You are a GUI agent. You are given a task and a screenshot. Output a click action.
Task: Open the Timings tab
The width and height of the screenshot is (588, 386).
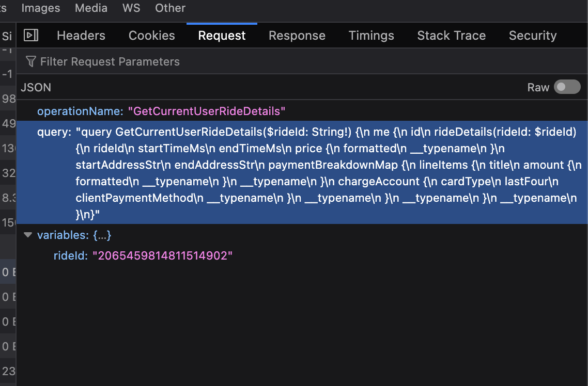coord(371,36)
